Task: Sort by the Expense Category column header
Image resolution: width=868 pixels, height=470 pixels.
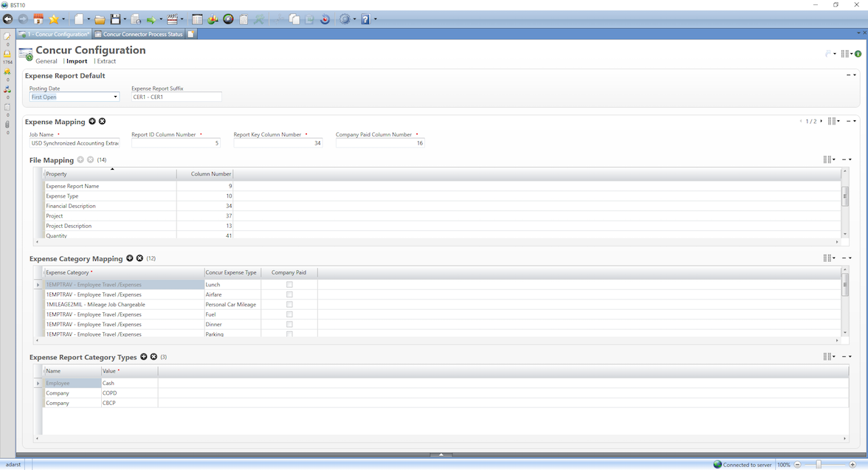Action: 123,272
